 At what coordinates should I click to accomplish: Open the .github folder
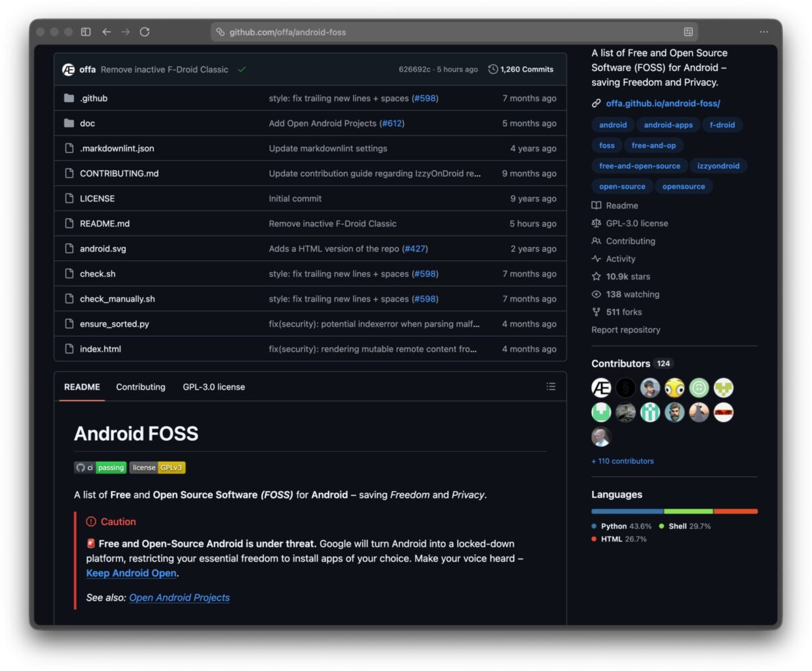point(93,99)
